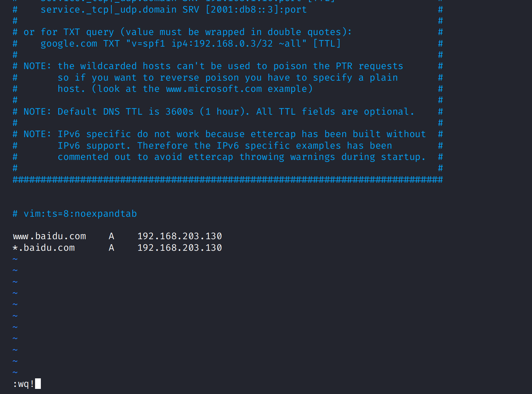Click the *.baidu.com wildcard entry

point(44,248)
